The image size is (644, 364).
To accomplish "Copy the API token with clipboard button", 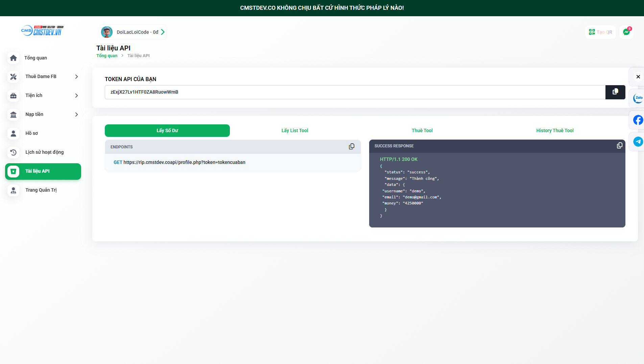I will coord(615,92).
